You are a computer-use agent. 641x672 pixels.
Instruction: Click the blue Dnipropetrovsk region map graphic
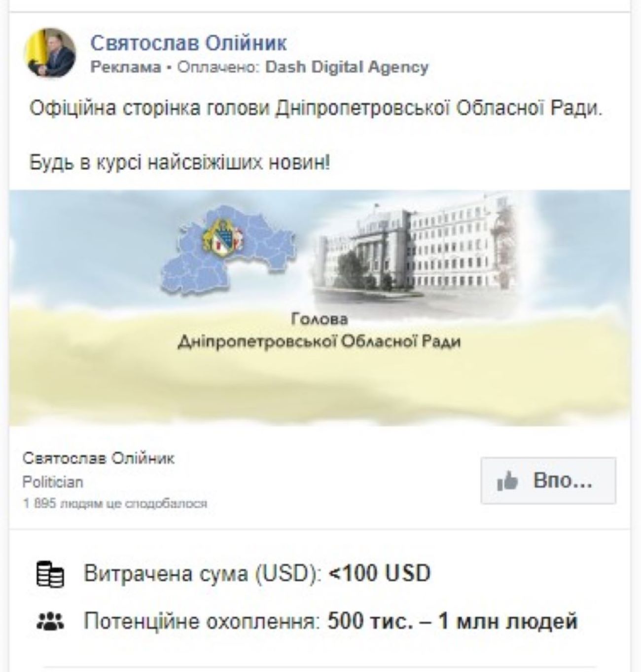pyautogui.click(x=229, y=251)
